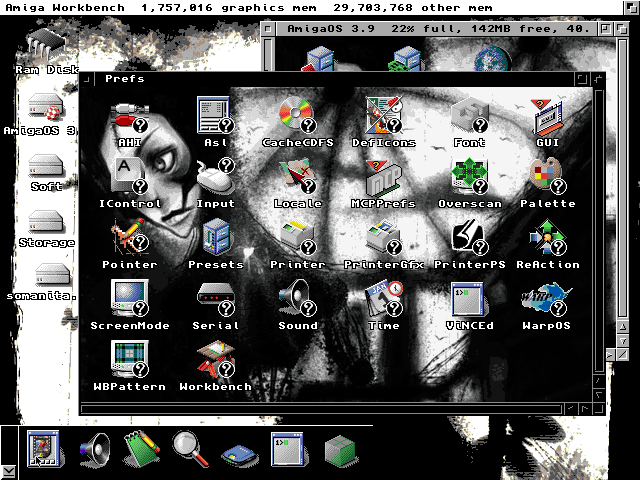Launch the speaker icon in the dock
Image resolution: width=640 pixels, height=480 pixels.
[x=95, y=450]
